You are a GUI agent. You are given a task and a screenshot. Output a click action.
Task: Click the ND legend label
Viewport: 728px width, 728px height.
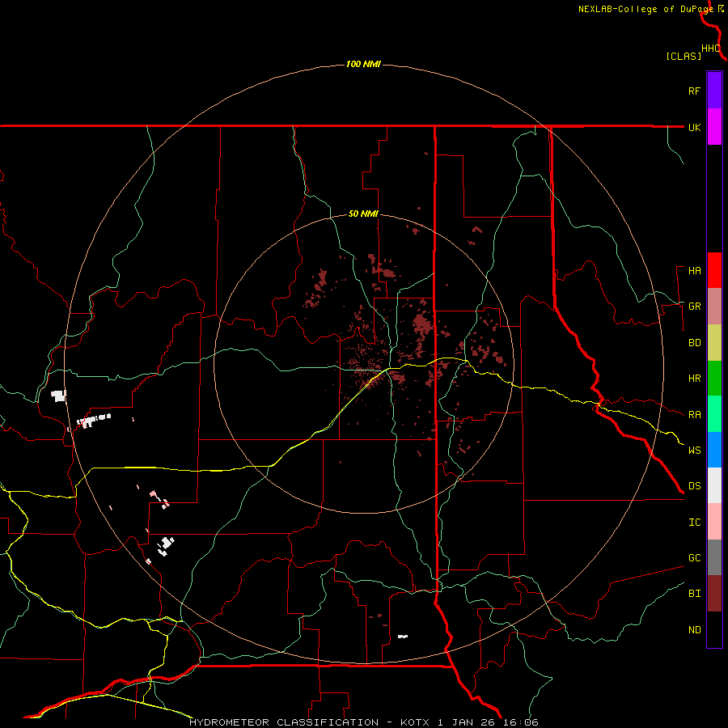(x=694, y=630)
